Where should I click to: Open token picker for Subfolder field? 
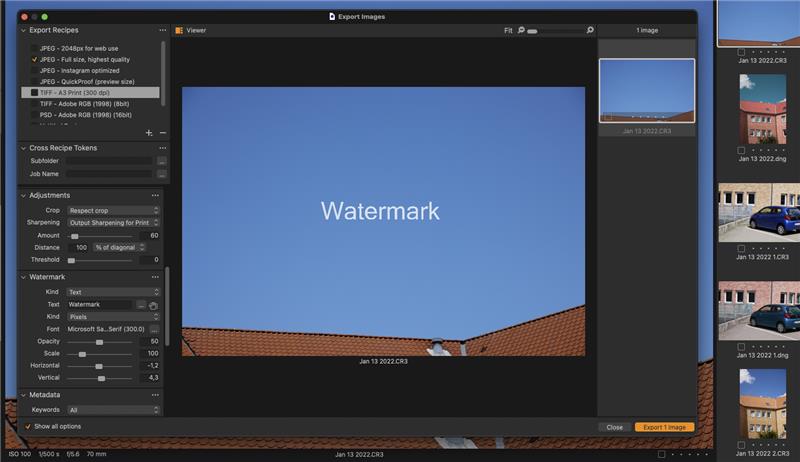(x=162, y=161)
